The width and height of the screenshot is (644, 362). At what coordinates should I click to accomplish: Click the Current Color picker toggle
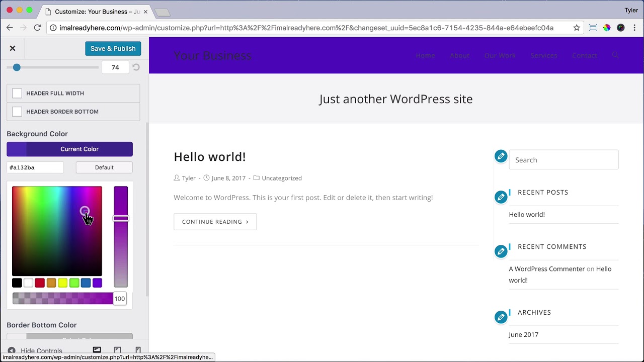pyautogui.click(x=69, y=149)
